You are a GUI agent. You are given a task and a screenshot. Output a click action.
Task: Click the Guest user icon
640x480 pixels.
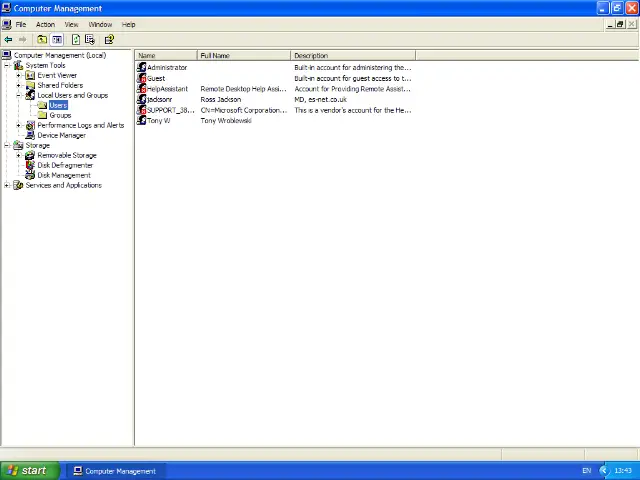click(x=142, y=78)
